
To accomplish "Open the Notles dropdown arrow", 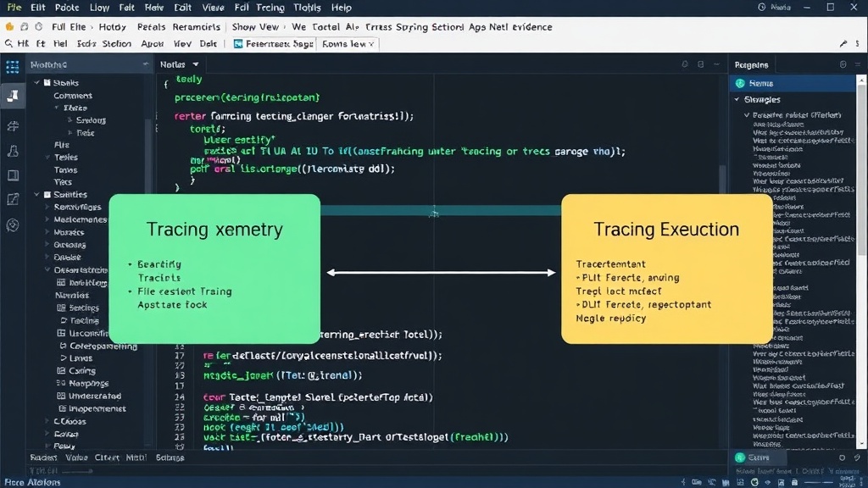I will tap(196, 64).
